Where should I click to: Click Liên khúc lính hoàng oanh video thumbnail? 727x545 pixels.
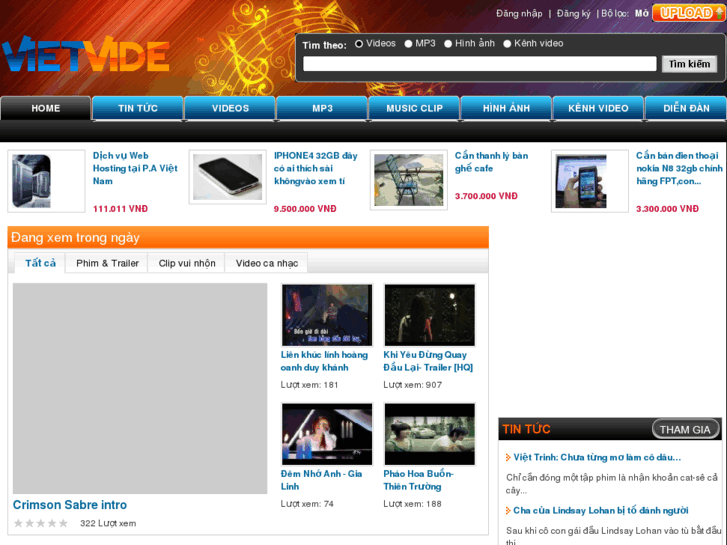tap(327, 315)
